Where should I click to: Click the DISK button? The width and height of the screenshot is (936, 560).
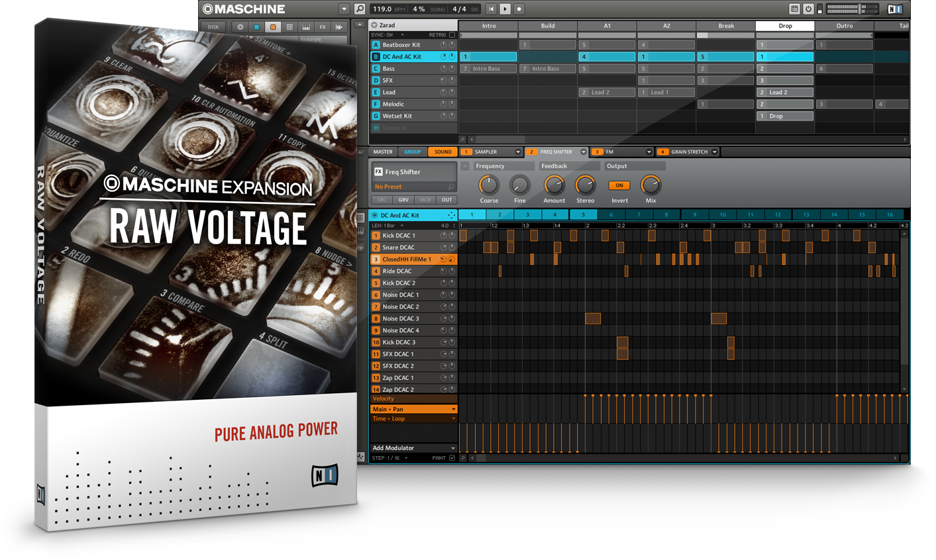pos(213,26)
